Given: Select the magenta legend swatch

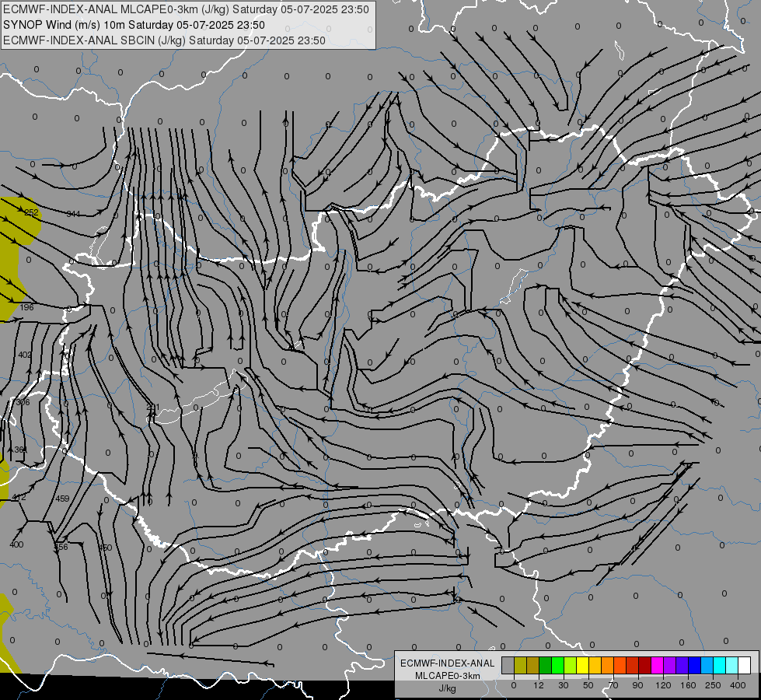Looking at the screenshot, I should [657, 665].
